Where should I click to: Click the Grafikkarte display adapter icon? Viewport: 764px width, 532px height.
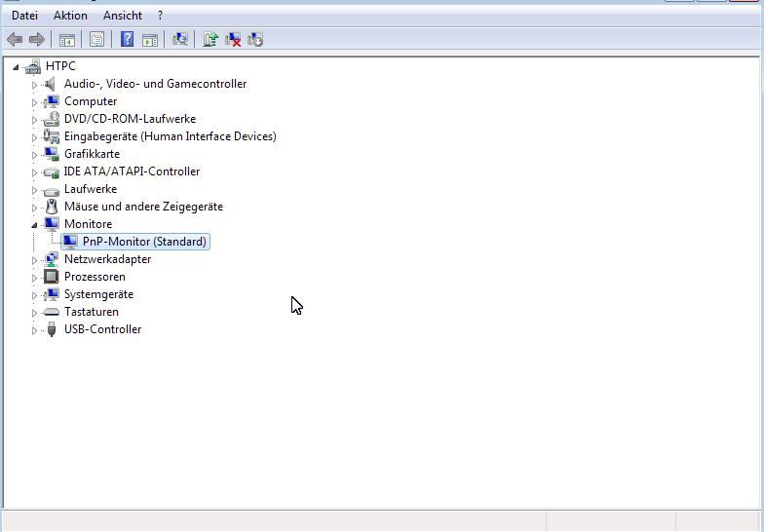(x=51, y=154)
